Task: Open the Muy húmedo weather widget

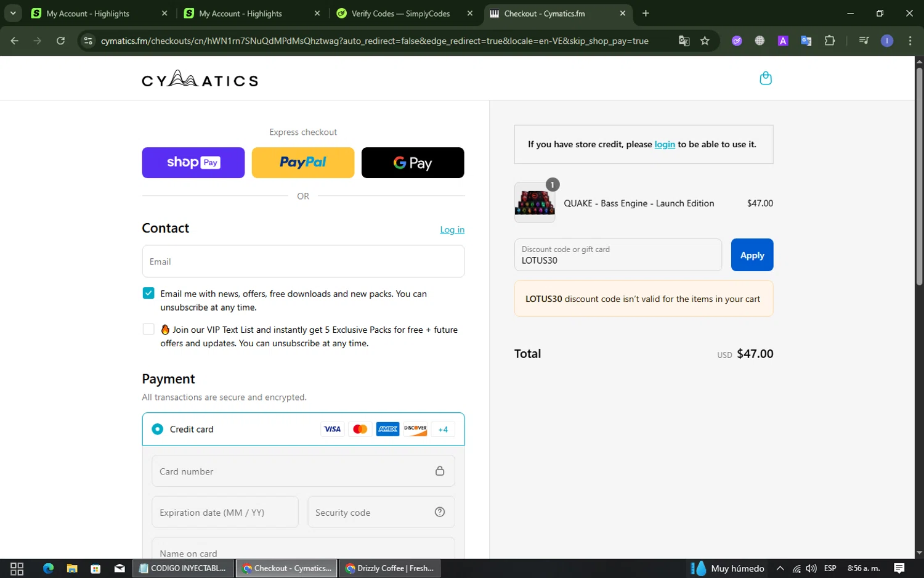Action: point(727,568)
